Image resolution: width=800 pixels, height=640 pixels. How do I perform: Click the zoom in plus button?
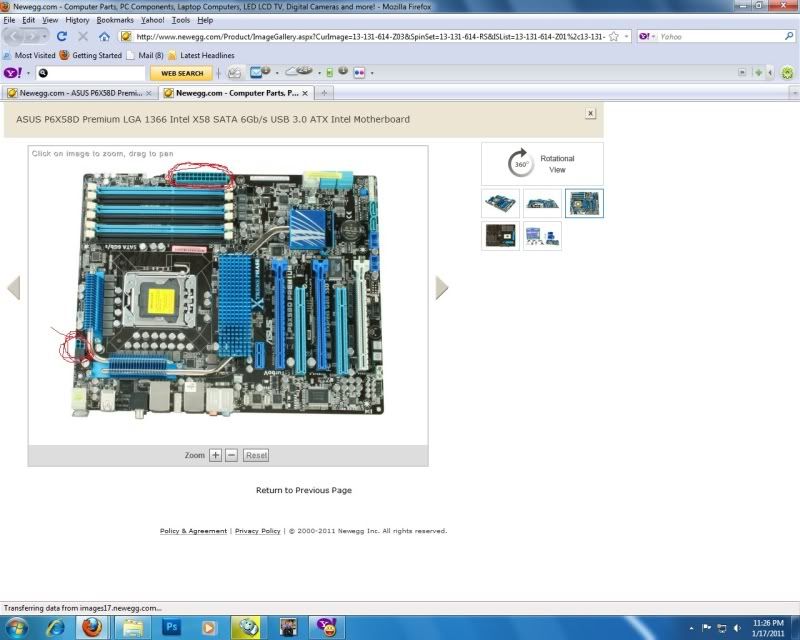point(215,455)
